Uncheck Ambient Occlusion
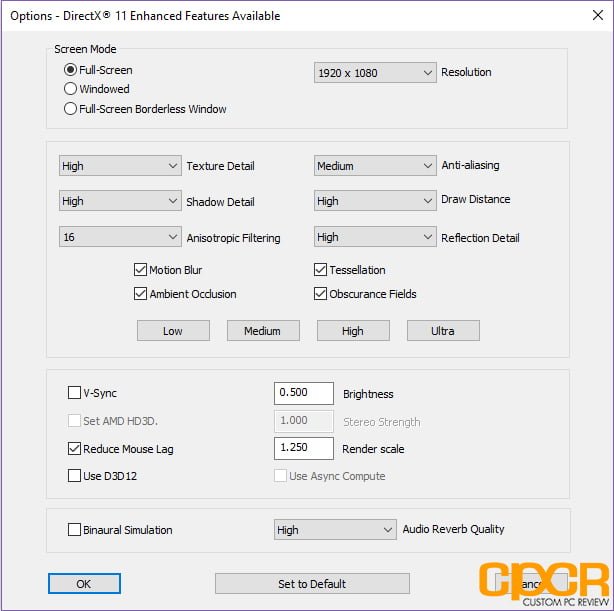 [140, 294]
